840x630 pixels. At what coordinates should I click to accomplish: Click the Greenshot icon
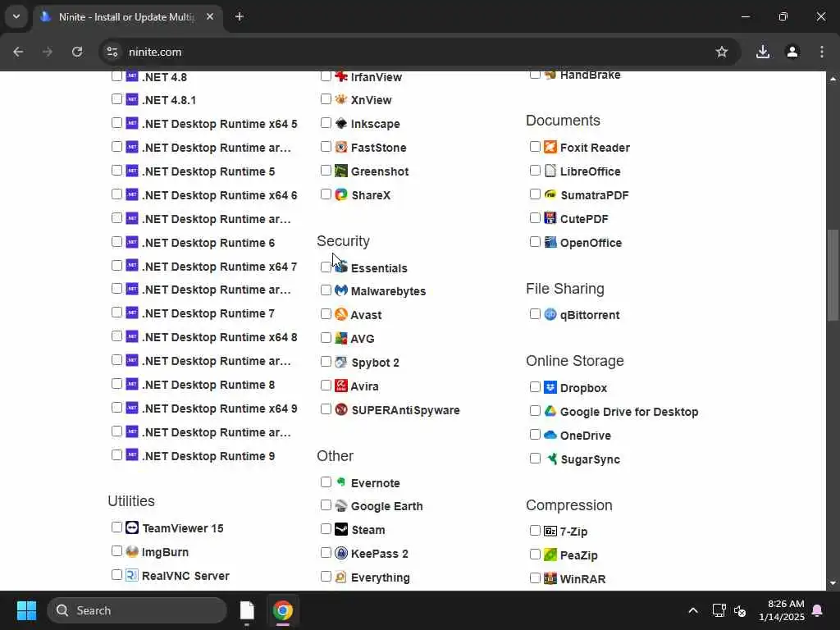[x=340, y=171]
